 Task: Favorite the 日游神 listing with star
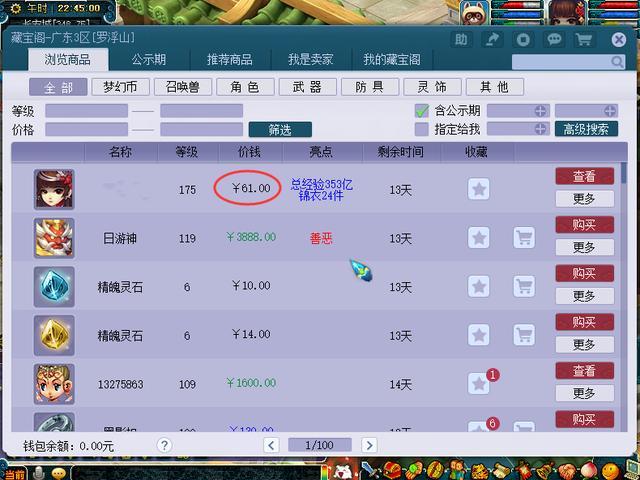point(479,238)
